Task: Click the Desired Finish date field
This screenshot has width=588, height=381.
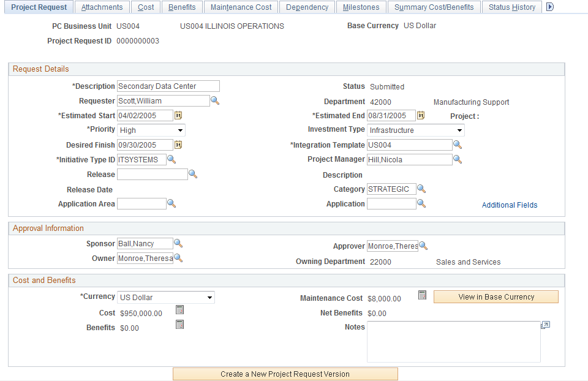Action: coord(145,145)
